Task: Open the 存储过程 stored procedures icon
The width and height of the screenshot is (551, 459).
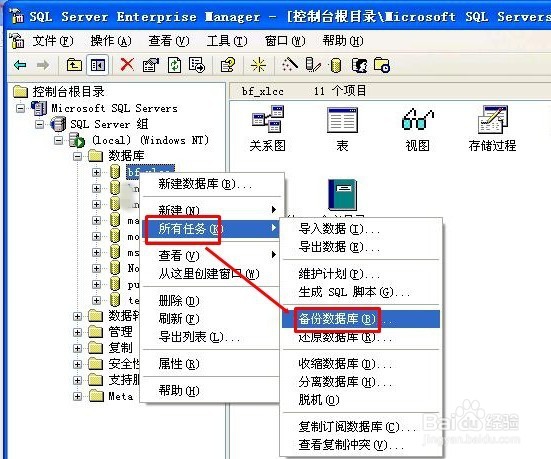Action: [492, 128]
